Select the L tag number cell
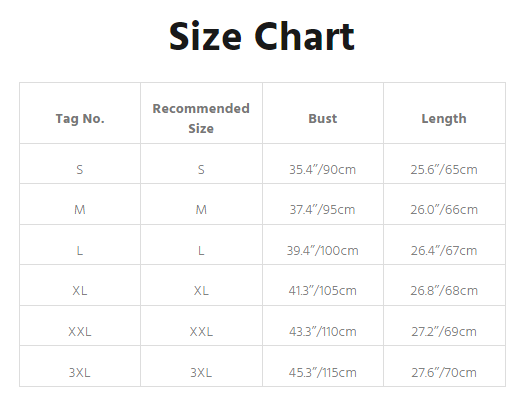 click(x=80, y=251)
